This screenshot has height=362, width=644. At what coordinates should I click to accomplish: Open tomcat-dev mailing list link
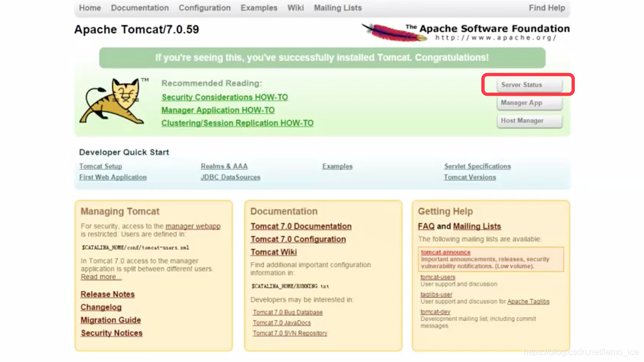(x=435, y=312)
